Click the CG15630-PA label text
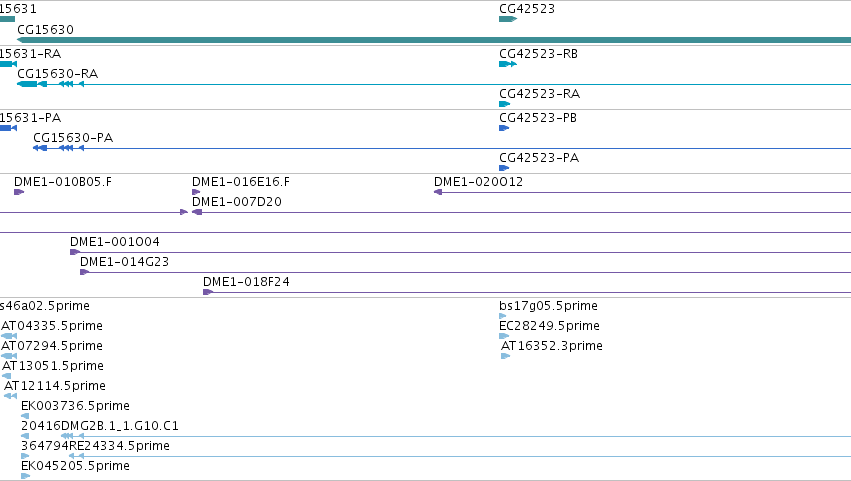 click(73, 137)
